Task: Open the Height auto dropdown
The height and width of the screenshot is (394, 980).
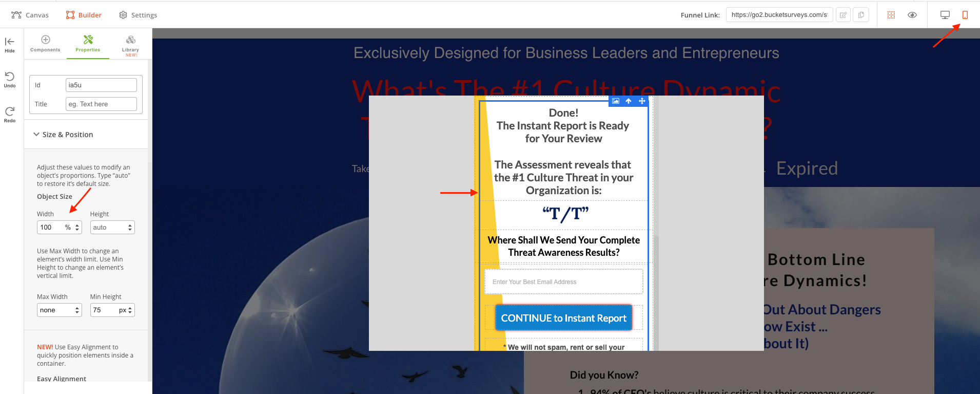Action: [112, 227]
